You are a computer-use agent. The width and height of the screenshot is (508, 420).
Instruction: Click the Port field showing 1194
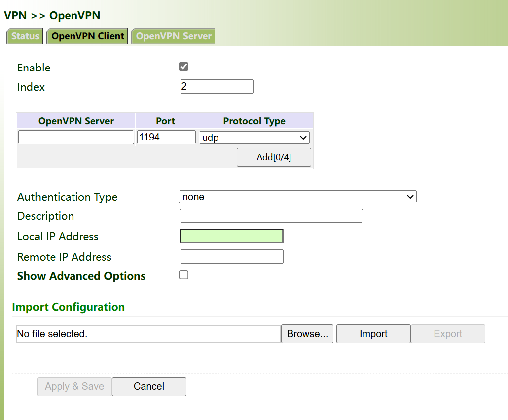point(166,138)
